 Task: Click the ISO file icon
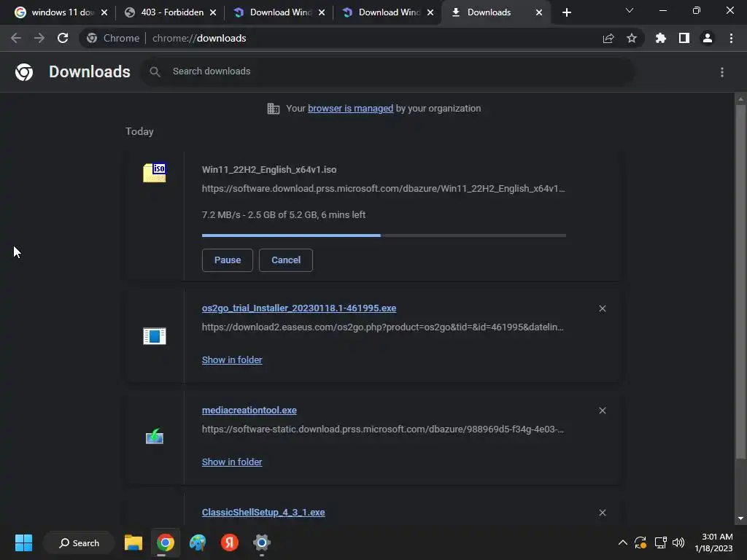(x=155, y=172)
